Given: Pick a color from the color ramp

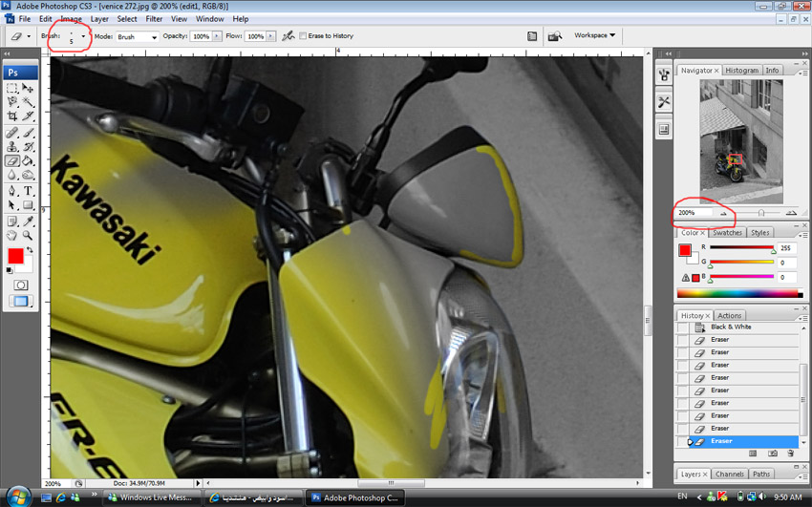Looking at the screenshot, I should pyautogui.click(x=739, y=293).
